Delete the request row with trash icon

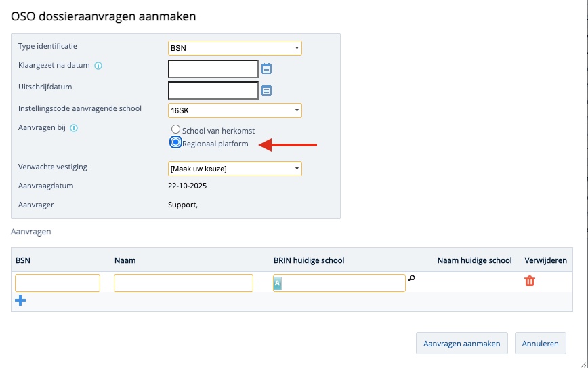530,281
